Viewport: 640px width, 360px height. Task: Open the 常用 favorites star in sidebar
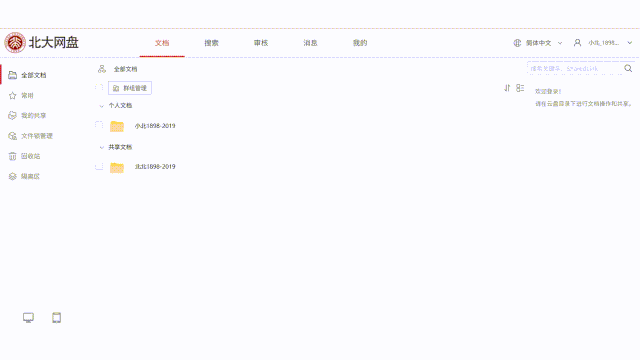(x=13, y=96)
